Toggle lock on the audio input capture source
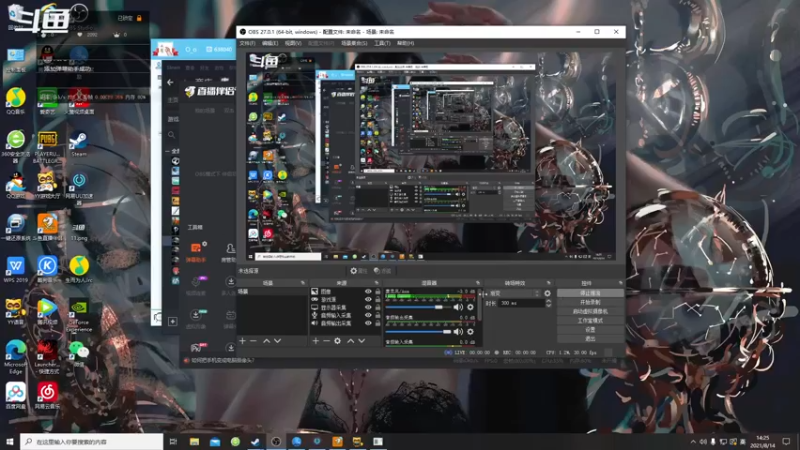Viewport: 800px width, 450px height. [378, 315]
